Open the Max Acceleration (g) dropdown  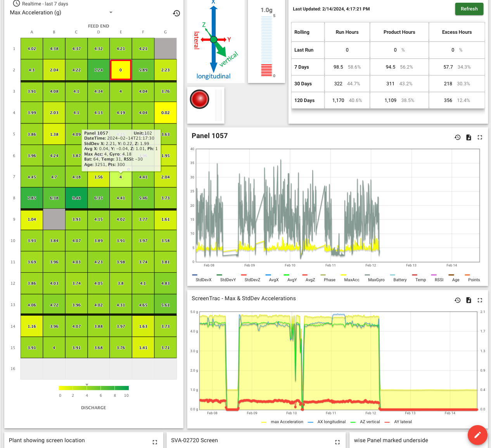click(x=111, y=12)
